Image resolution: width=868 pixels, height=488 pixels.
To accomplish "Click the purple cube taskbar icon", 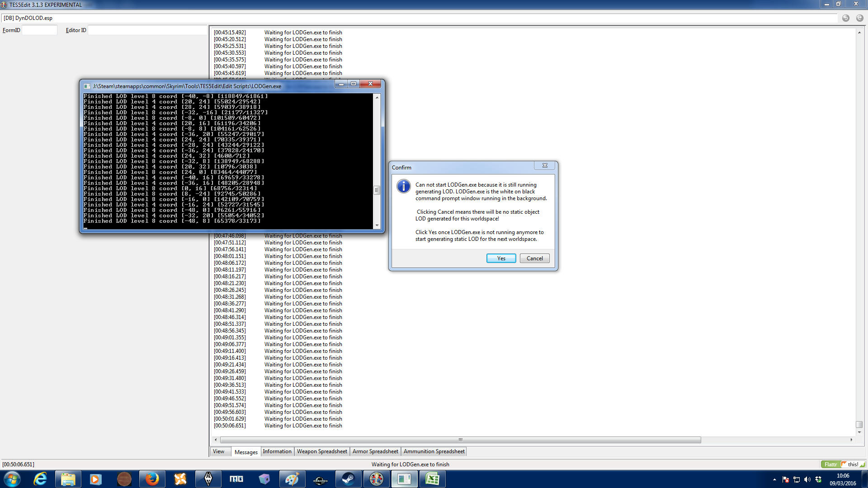I will point(264,479).
